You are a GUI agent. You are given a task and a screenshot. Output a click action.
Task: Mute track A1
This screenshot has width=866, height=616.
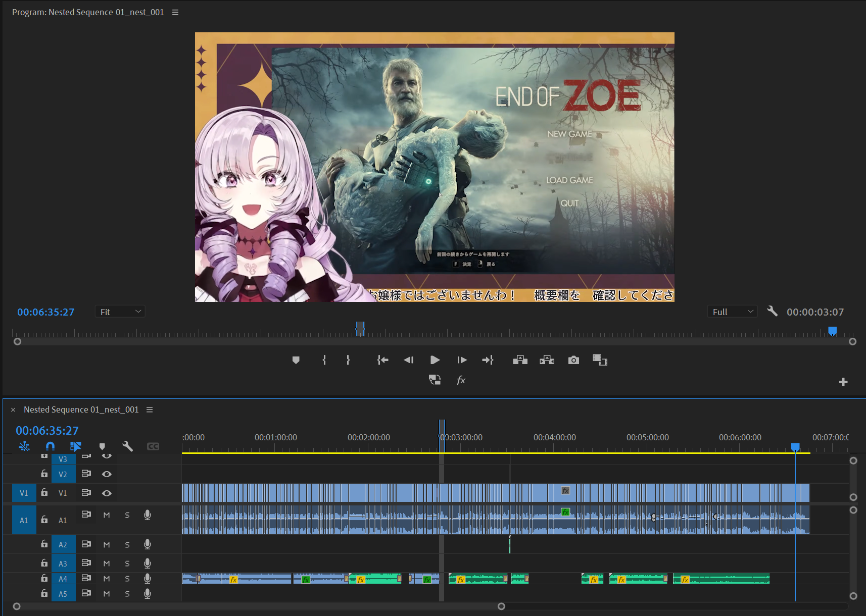(x=107, y=515)
